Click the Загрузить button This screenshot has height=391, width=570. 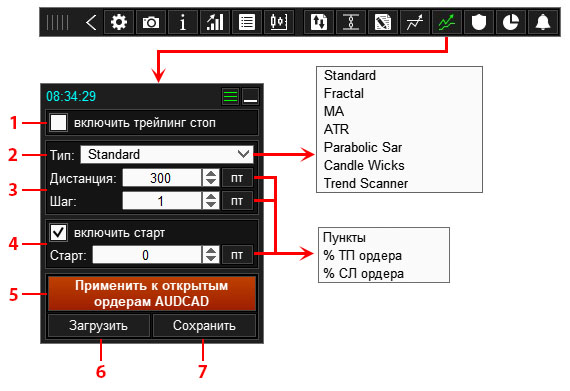99,326
